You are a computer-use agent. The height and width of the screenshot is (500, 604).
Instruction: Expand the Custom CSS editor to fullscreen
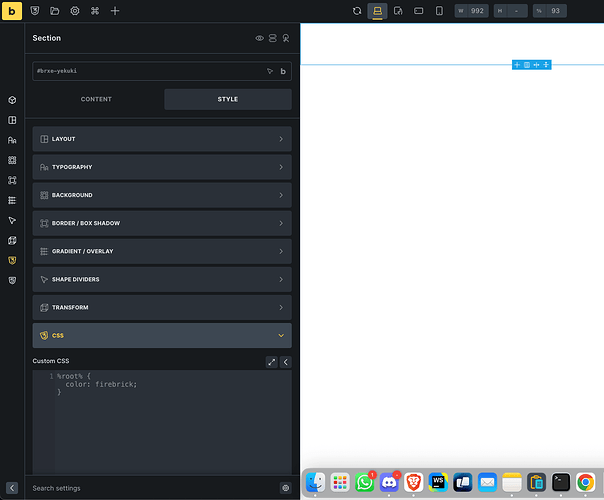click(x=272, y=362)
